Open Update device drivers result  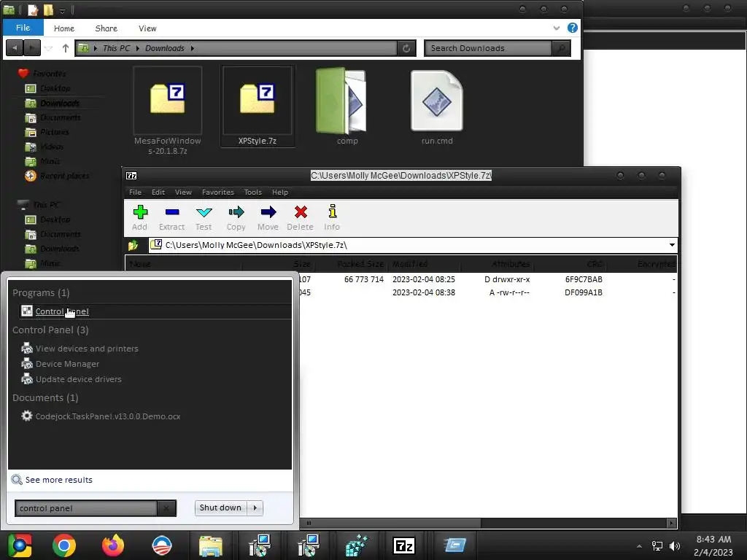(x=79, y=379)
